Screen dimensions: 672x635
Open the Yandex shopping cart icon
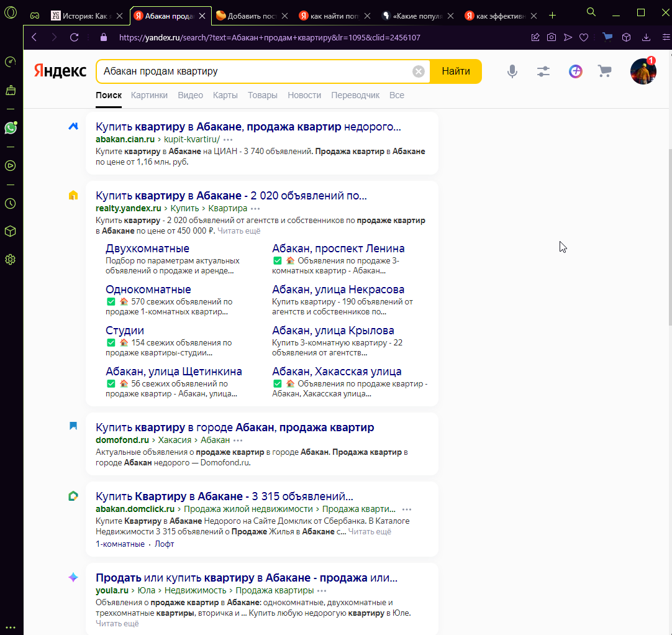tap(604, 71)
